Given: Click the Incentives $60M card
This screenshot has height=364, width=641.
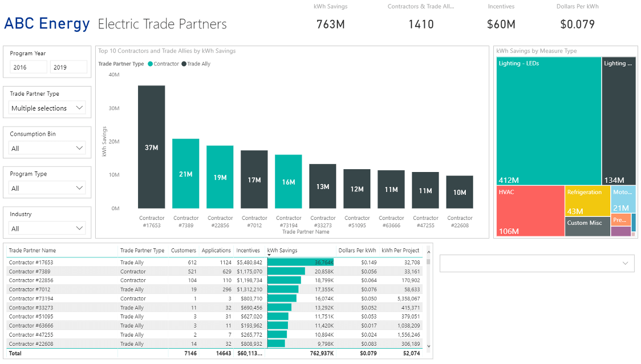Looking at the screenshot, I should pyautogui.click(x=501, y=24).
